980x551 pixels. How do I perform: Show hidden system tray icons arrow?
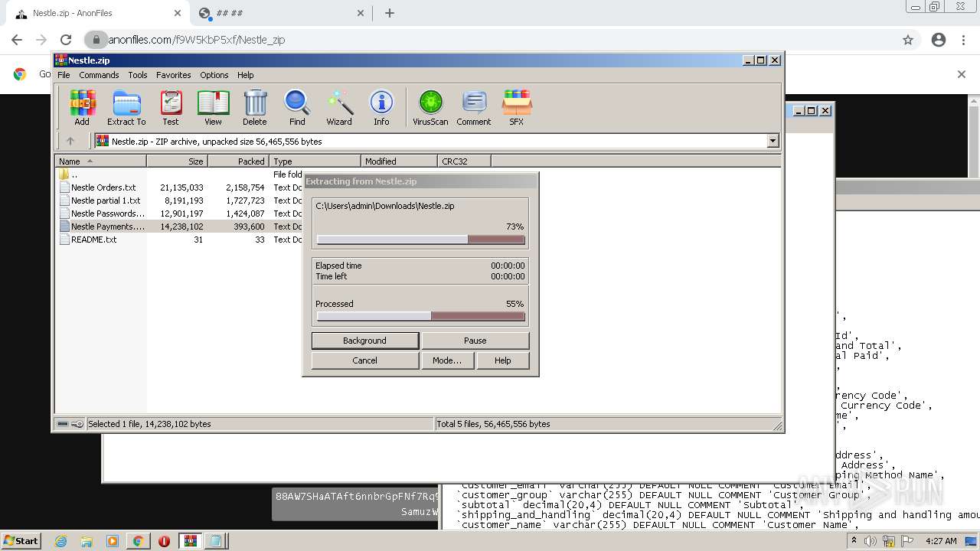854,541
